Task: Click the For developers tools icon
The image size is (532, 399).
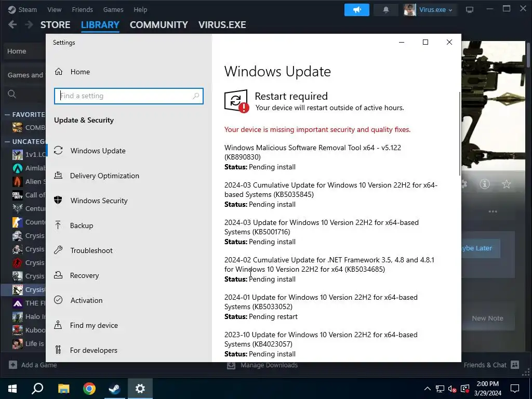Action: [x=58, y=350]
